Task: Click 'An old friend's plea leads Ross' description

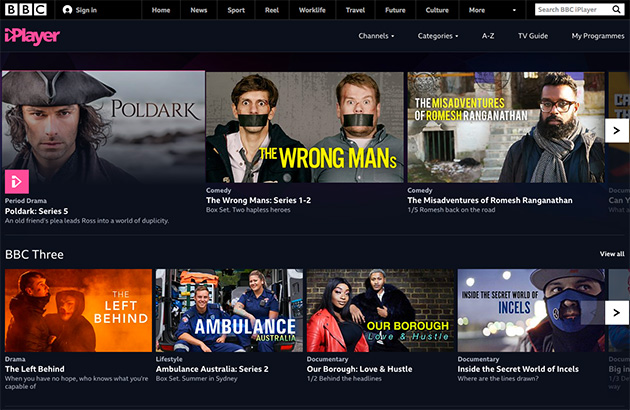Action: (87, 221)
